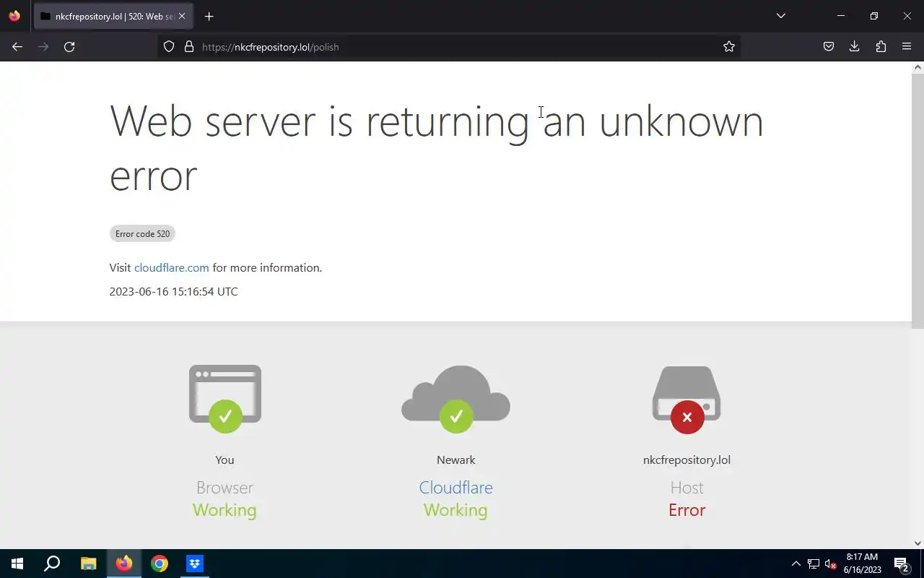Click the red Error status text
924x578 pixels.
(687, 510)
